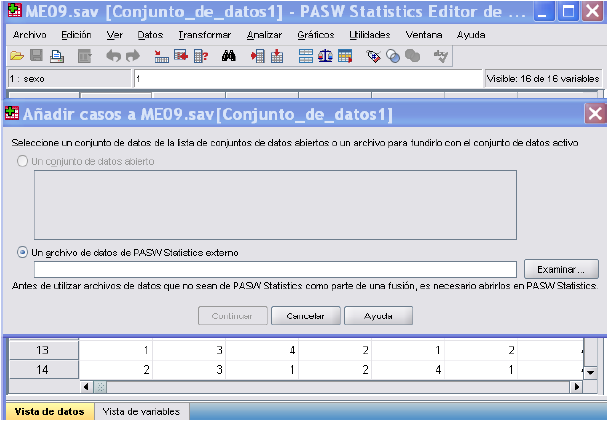This screenshot has height=435, width=615.
Task: Click the icon in Añadir casos dialog title
Action: pyautogui.click(x=12, y=113)
